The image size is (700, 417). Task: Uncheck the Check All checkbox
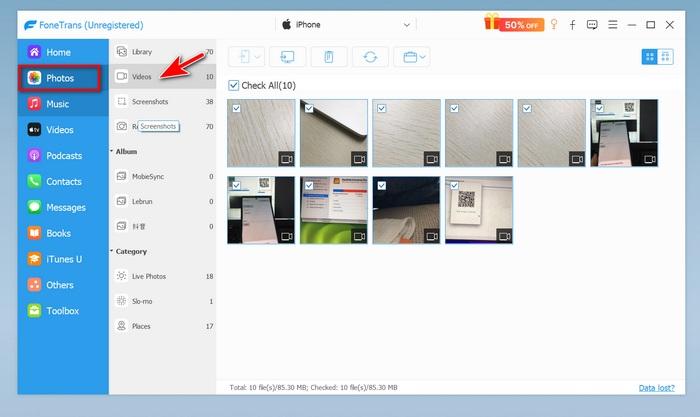[x=234, y=86]
